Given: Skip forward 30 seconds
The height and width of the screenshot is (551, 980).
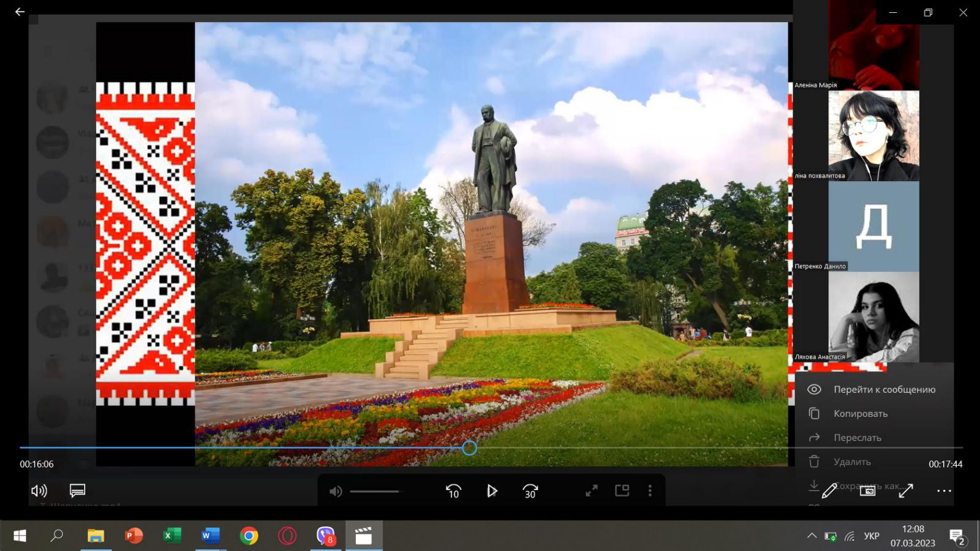Looking at the screenshot, I should [x=530, y=491].
